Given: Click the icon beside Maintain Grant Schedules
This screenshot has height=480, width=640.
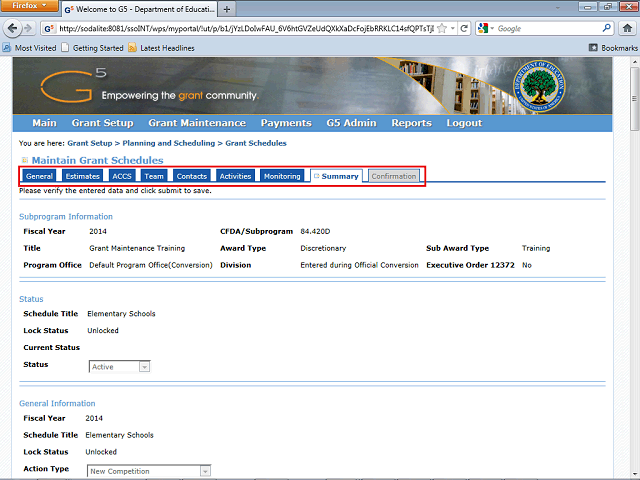Looking at the screenshot, I should coord(24,160).
